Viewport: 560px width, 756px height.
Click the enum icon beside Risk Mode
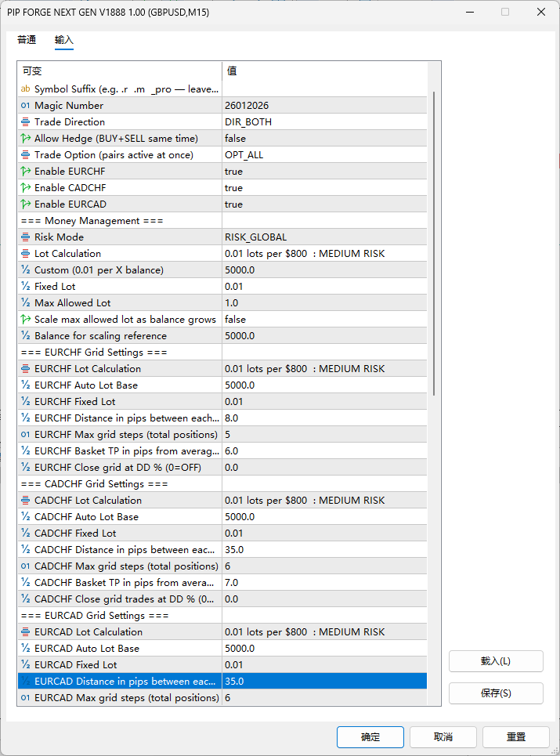[x=26, y=237]
